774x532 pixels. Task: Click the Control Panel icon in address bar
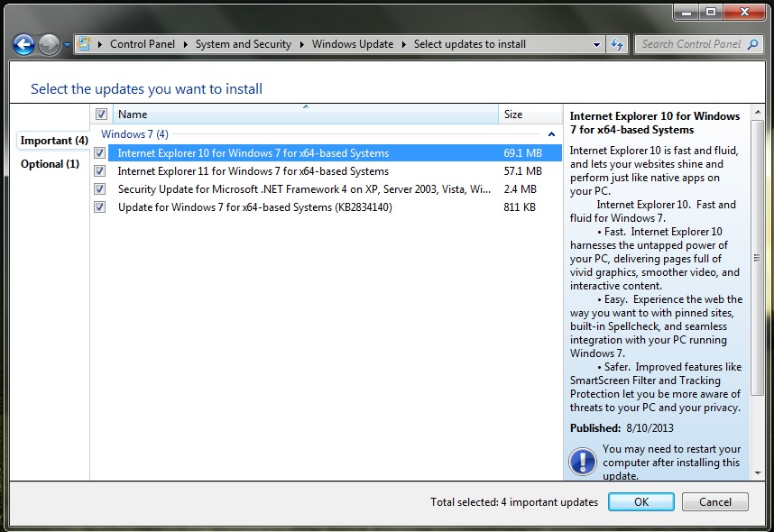point(85,43)
